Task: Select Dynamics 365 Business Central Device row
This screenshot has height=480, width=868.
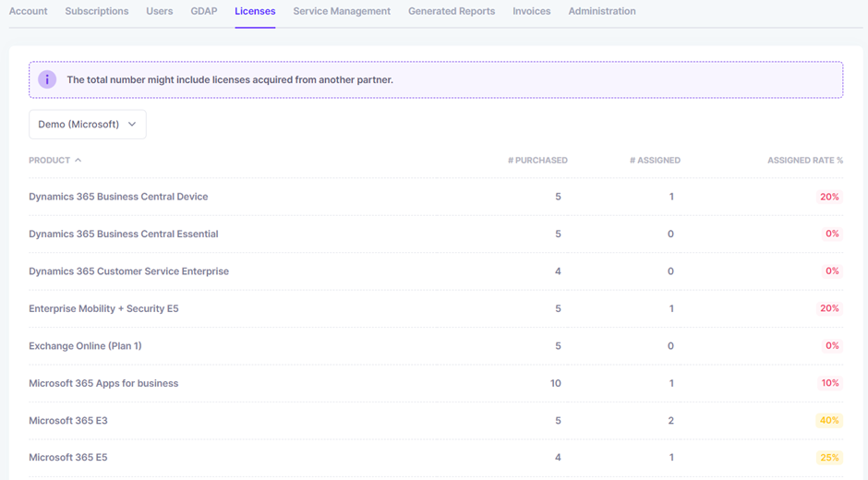Action: pyautogui.click(x=436, y=197)
